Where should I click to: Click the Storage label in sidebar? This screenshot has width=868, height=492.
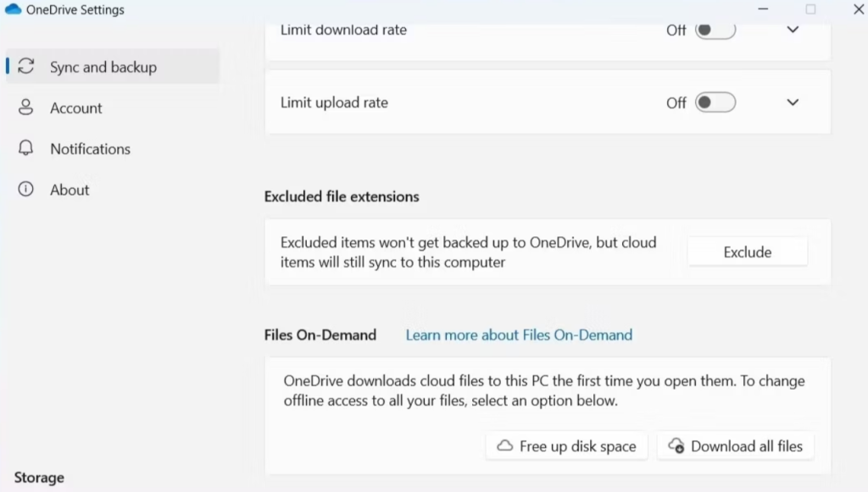[x=39, y=477]
